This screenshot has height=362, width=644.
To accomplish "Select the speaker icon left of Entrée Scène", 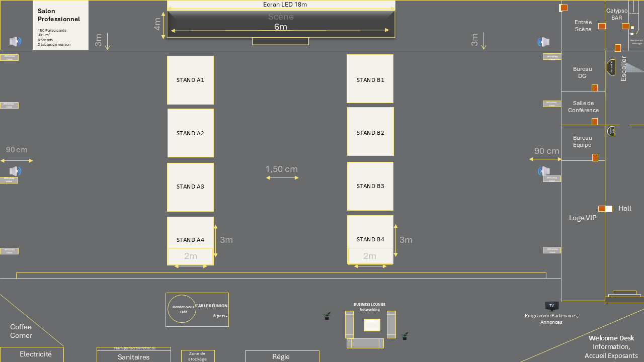I will click(x=543, y=42).
